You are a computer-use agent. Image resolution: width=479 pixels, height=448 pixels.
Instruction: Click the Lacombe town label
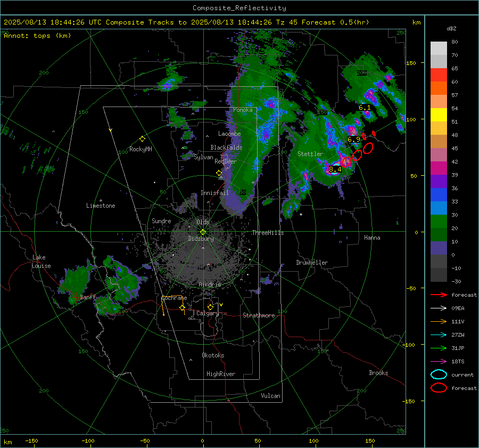(229, 134)
